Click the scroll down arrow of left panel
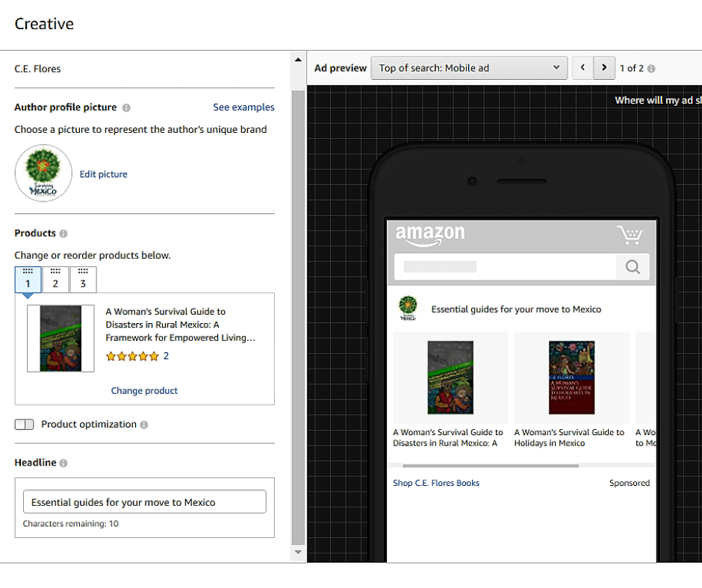702x588 pixels. tap(298, 553)
